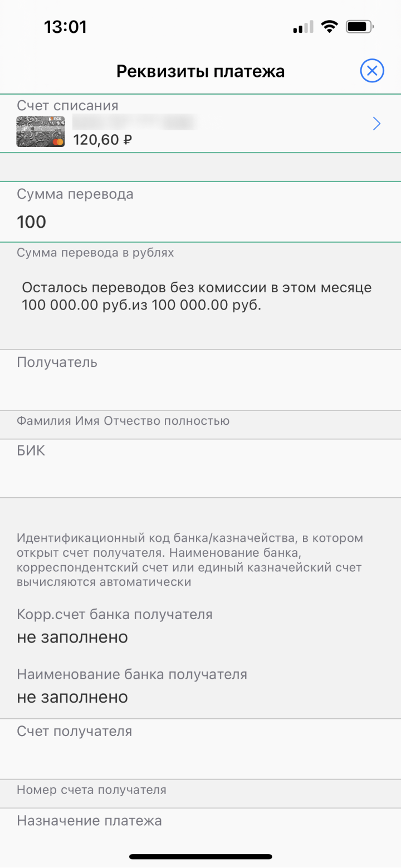Tap the БИК description hint text

click(189, 560)
